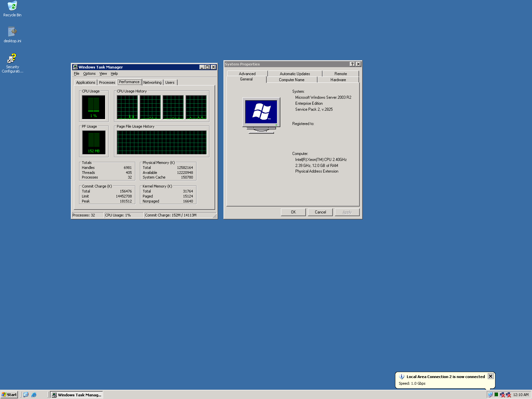Launch Security Configuration desktop shortcut
The height and width of the screenshot is (399, 532).
tap(12, 59)
